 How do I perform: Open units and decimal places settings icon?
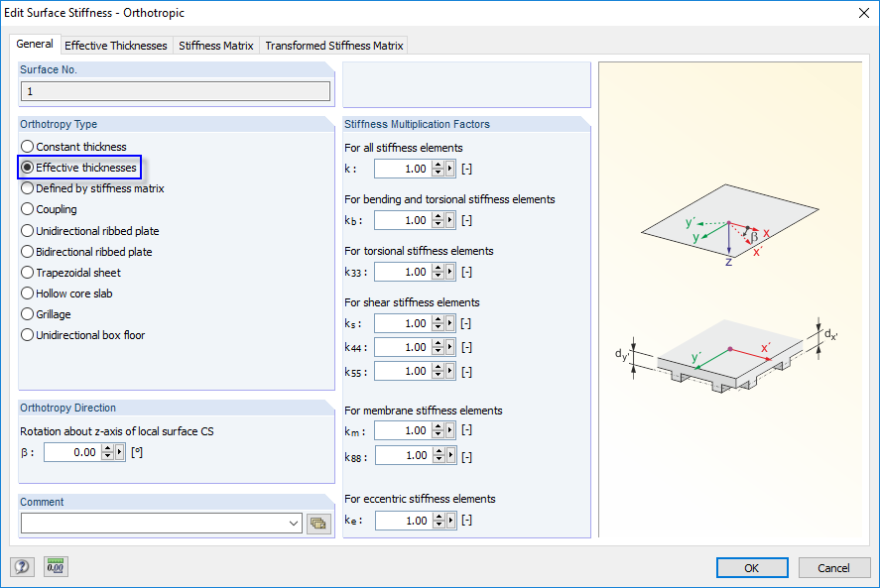coord(55,566)
